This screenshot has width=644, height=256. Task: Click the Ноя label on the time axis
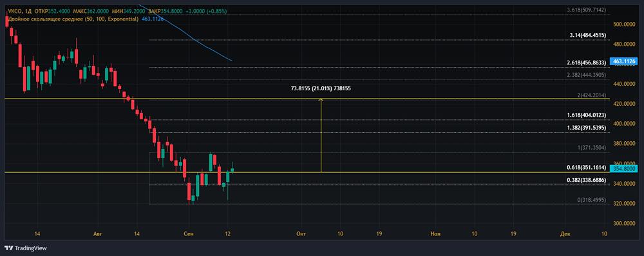tap(435, 234)
